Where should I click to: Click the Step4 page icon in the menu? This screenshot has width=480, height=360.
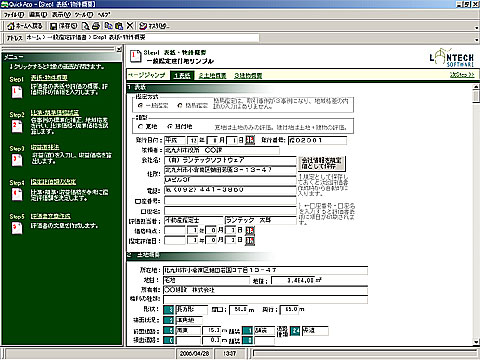17,194
